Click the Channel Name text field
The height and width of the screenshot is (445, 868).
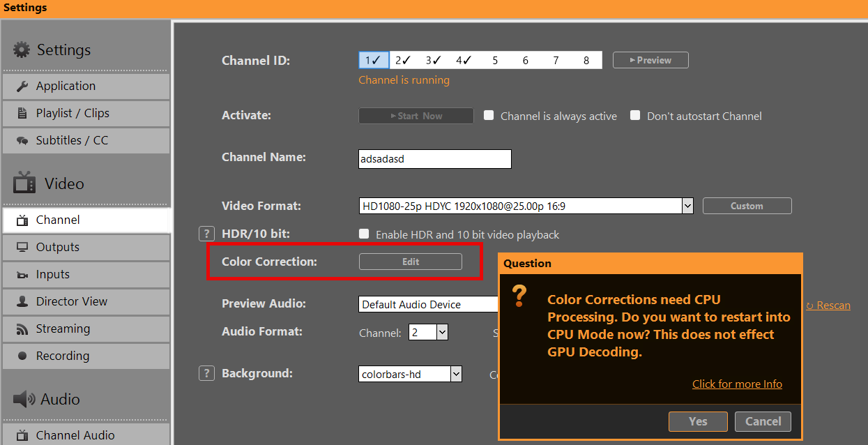[x=434, y=159]
